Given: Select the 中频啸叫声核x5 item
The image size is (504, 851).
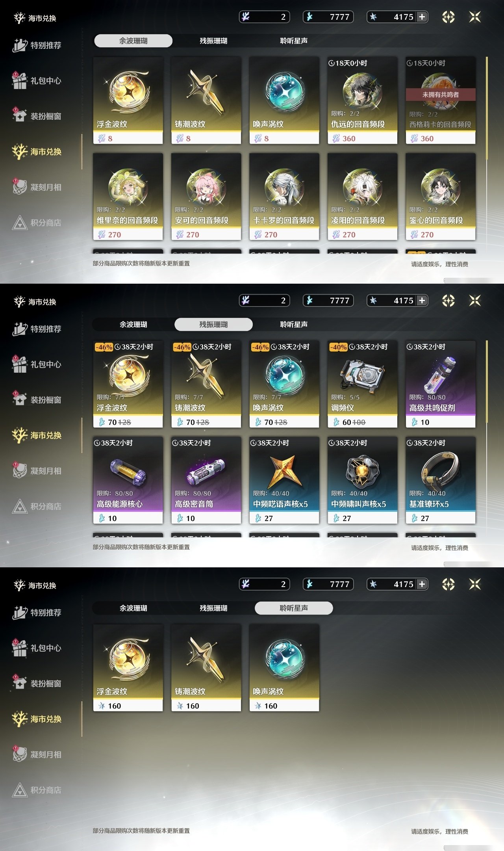Looking at the screenshot, I should [362, 480].
